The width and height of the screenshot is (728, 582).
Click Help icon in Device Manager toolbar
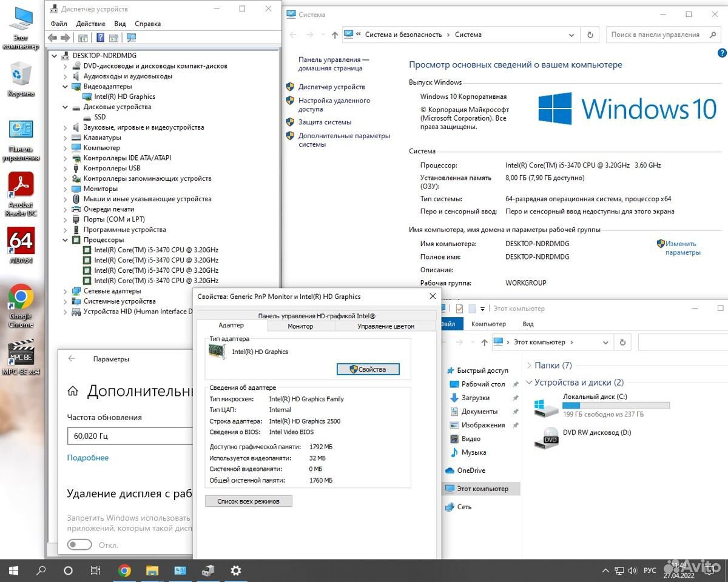pyautogui.click(x=100, y=38)
